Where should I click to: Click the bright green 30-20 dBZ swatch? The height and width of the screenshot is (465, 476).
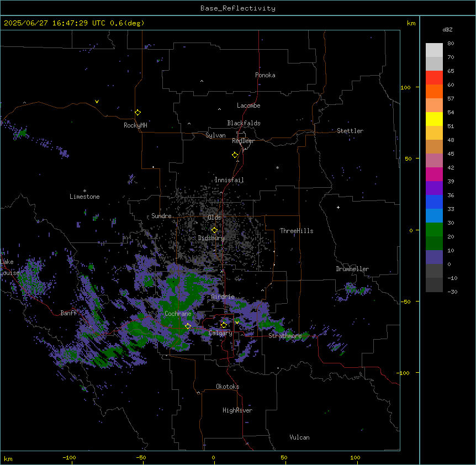click(x=434, y=230)
